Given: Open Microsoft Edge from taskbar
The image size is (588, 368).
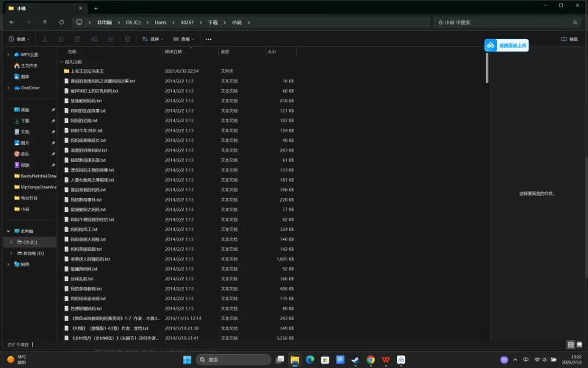Looking at the screenshot, I should click(x=309, y=360).
